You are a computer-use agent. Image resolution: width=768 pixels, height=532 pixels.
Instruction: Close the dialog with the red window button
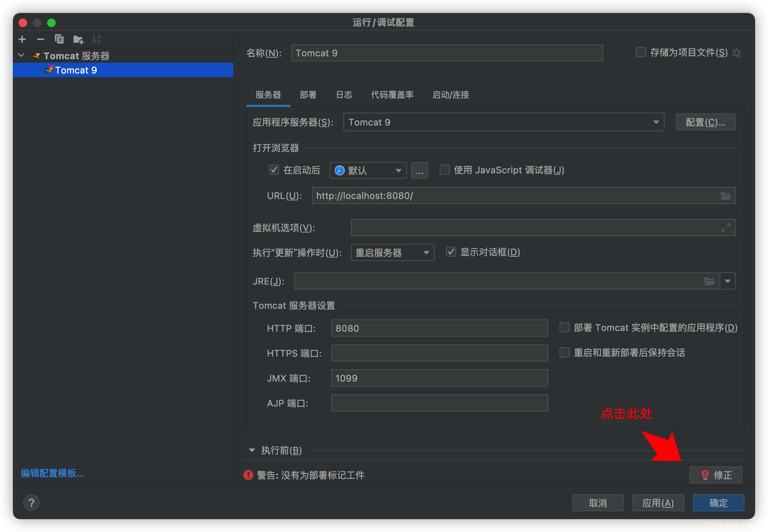click(23, 23)
